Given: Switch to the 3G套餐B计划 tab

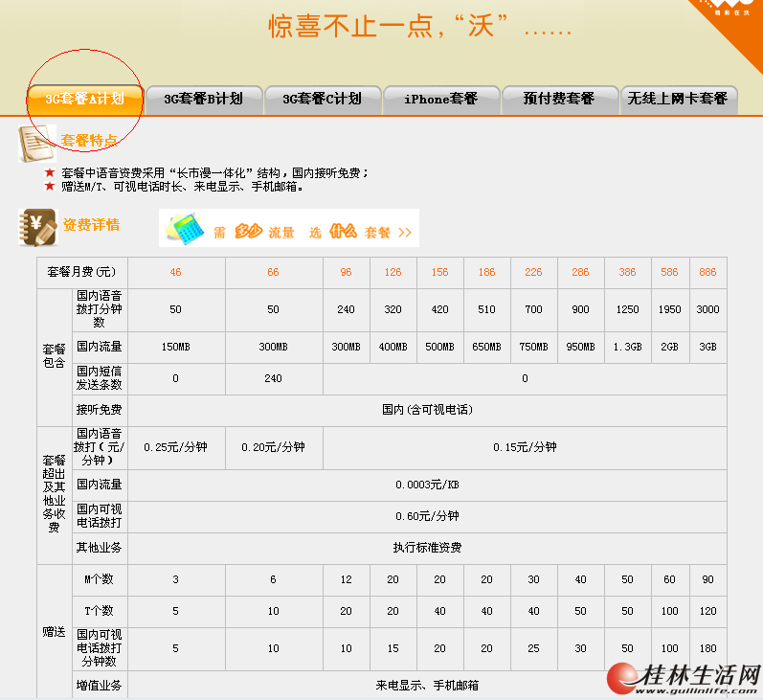Looking at the screenshot, I should tap(204, 100).
